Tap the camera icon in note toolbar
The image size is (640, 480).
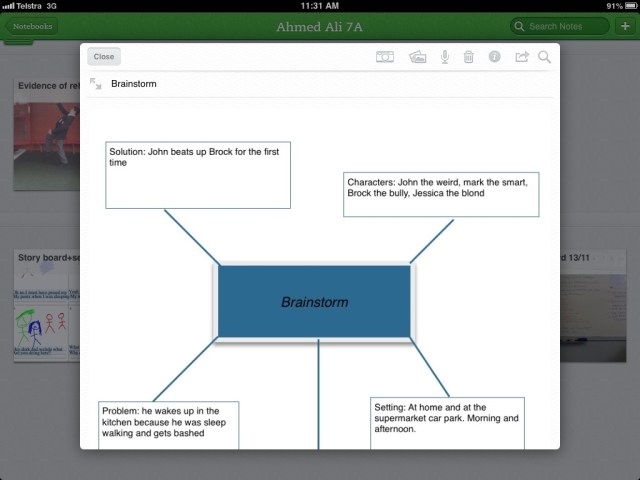[x=384, y=58]
